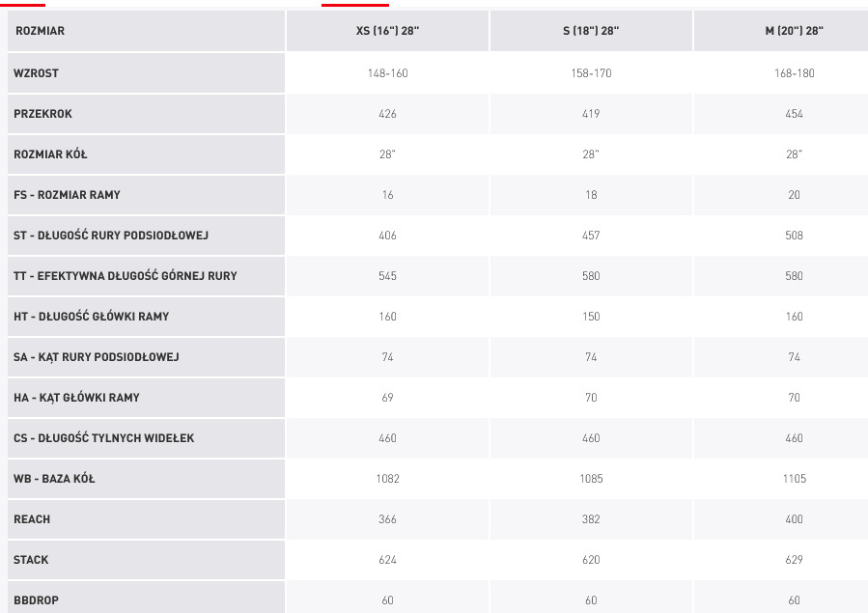Click seat tube length value 457
868x613 pixels.
point(591,236)
